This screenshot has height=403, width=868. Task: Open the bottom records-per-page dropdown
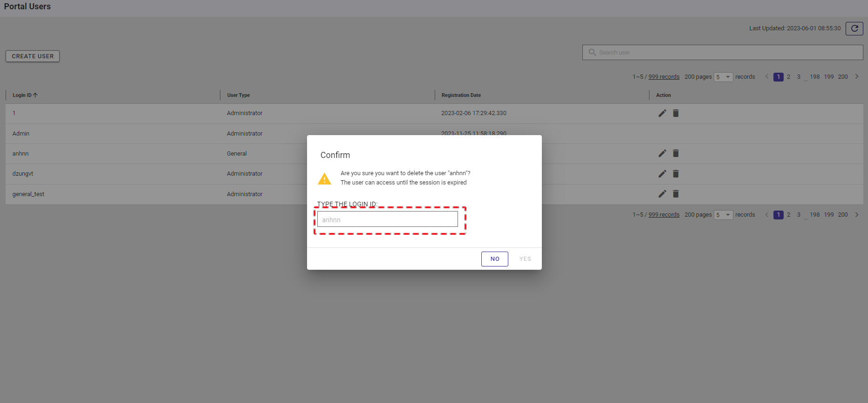click(x=723, y=215)
